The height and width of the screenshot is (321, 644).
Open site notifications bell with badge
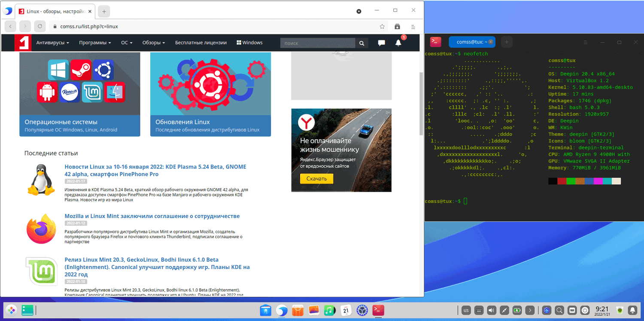(x=399, y=43)
